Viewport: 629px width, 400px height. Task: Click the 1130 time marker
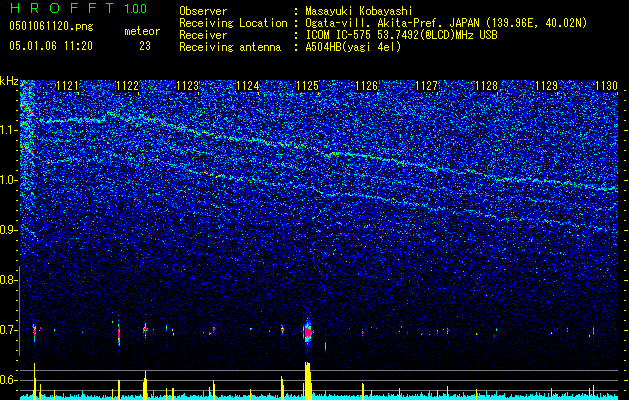pos(607,86)
